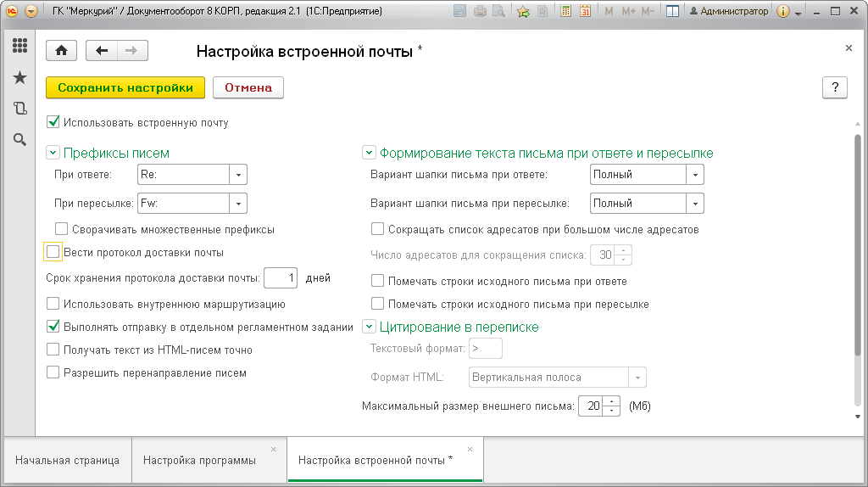Open Вариант шапки письма при ответе dropdown

[695, 175]
